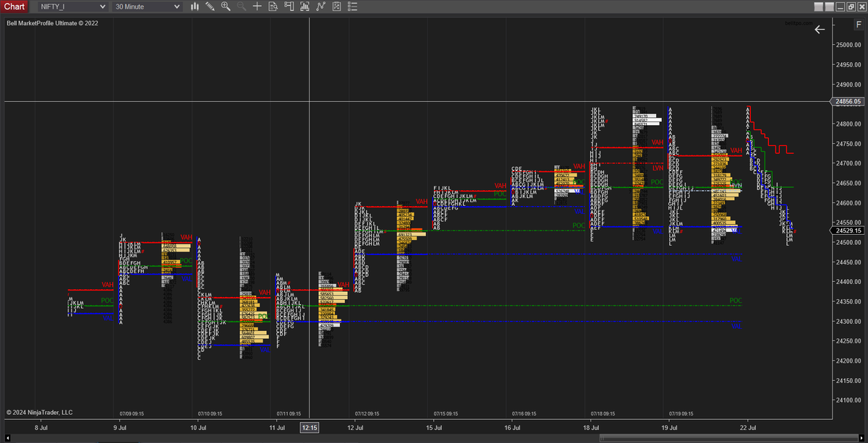This screenshot has height=443, width=868.
Task: Click the zoom out magnifier icon
Action: point(242,7)
